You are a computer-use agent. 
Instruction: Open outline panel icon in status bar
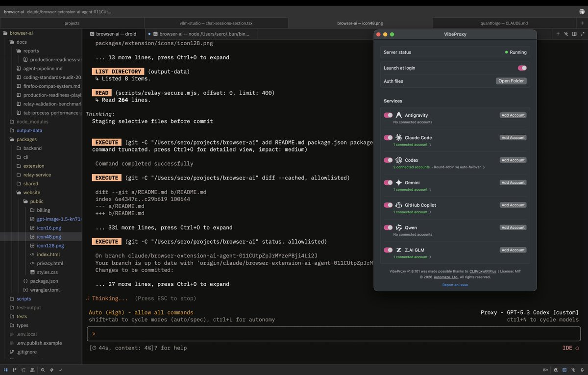(24, 370)
